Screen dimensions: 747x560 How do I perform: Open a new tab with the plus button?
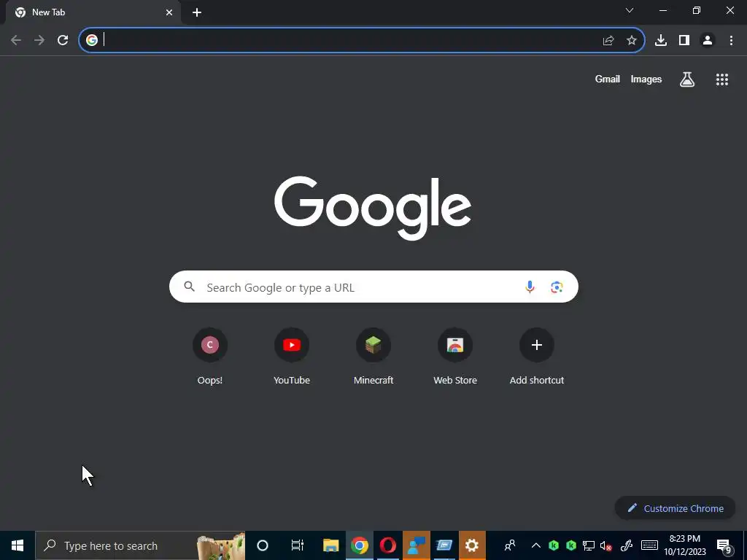[197, 12]
